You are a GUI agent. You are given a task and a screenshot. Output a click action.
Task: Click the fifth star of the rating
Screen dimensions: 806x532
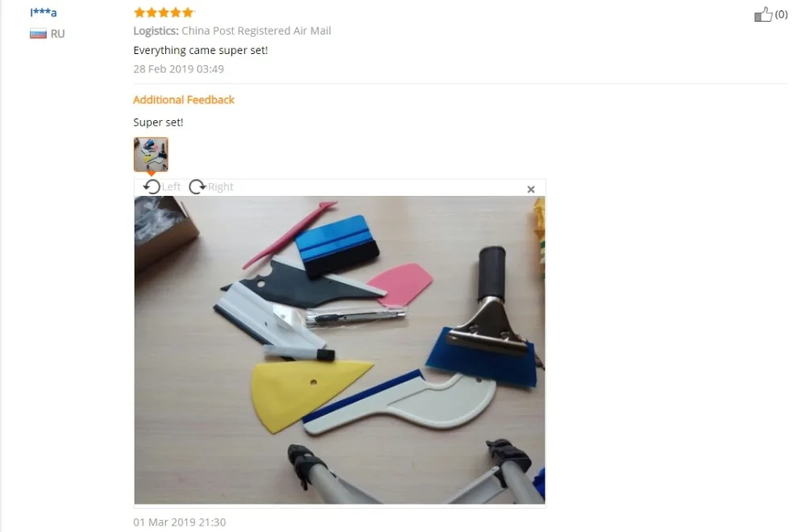coord(188,12)
